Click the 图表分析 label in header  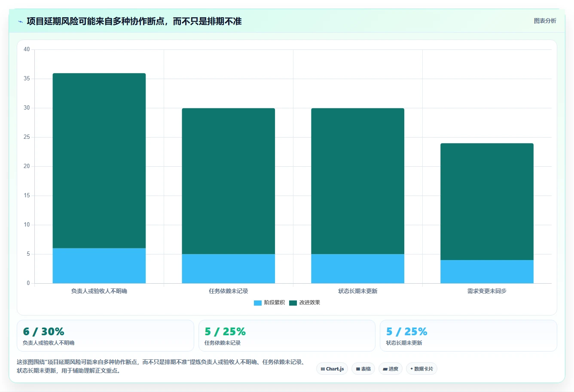point(545,21)
